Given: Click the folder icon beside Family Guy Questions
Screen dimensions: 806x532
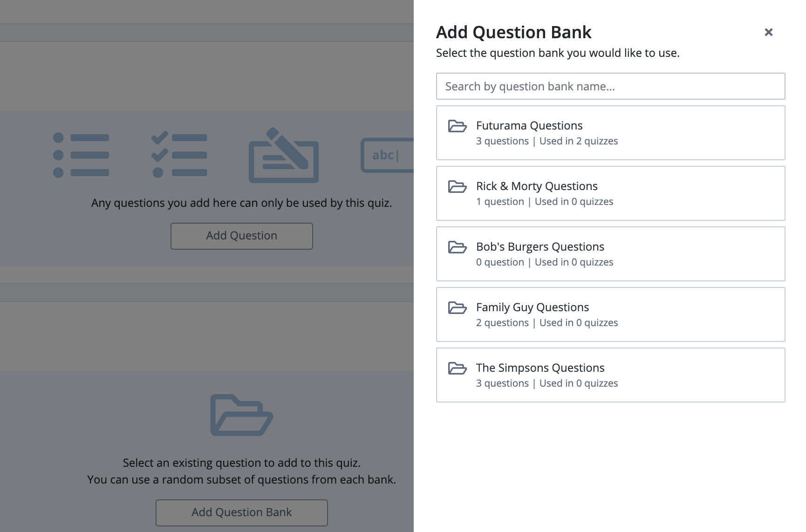Looking at the screenshot, I should click(x=457, y=308).
